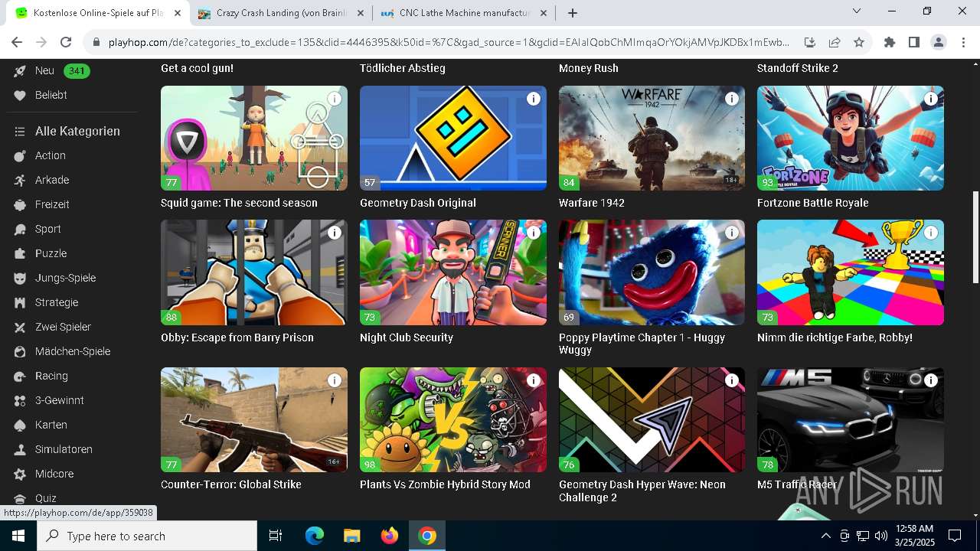Open Counter-Terror: Global Strike title link

[231, 484]
